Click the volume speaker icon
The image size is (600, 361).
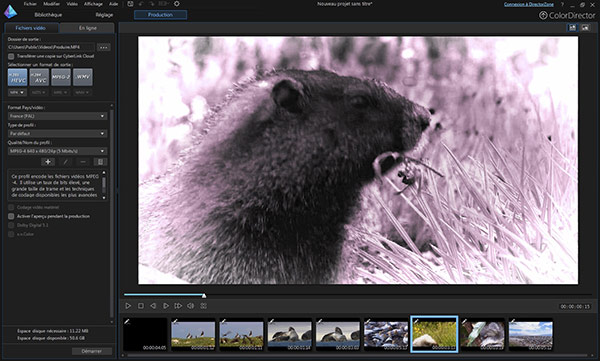191,306
